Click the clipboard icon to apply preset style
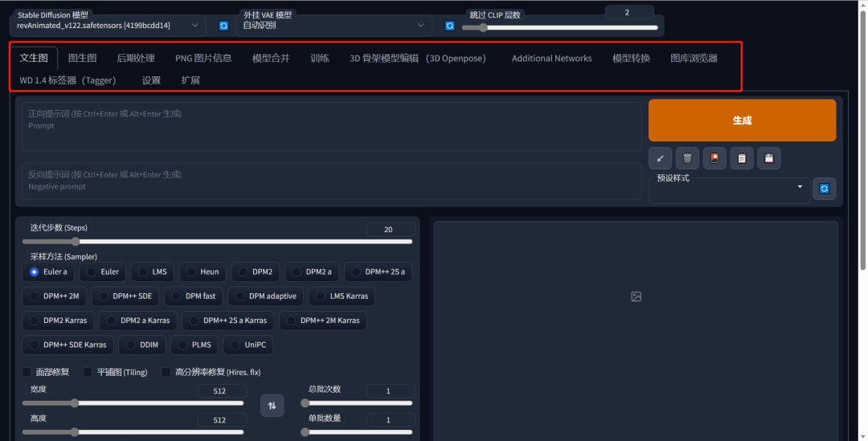 (x=742, y=158)
